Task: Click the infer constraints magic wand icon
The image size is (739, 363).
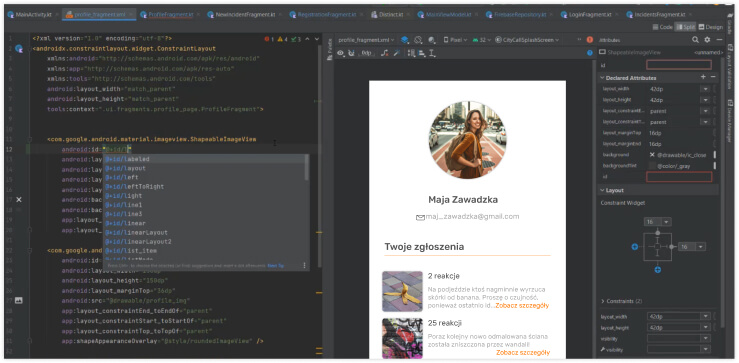Action: coord(396,53)
